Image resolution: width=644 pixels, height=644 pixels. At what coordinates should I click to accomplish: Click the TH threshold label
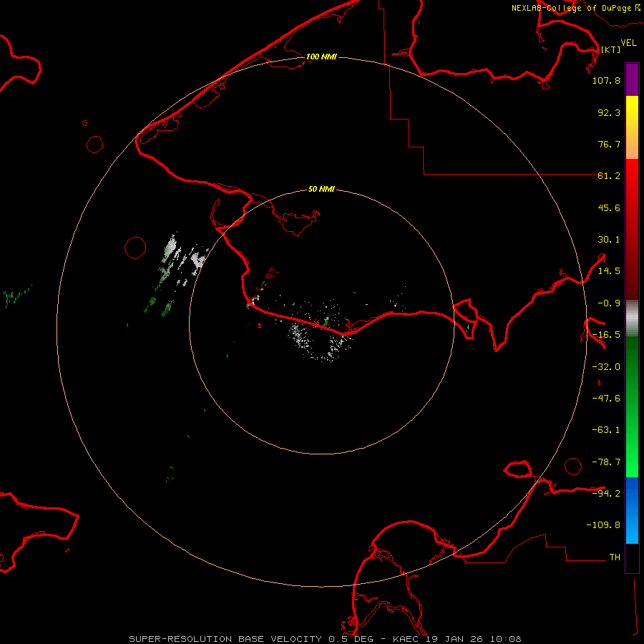pyautogui.click(x=615, y=557)
